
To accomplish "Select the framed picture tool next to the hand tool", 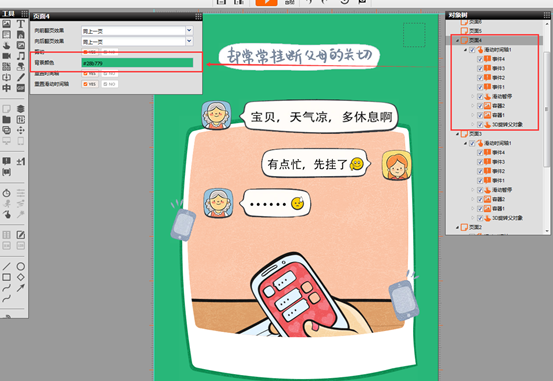I will click(x=21, y=45).
